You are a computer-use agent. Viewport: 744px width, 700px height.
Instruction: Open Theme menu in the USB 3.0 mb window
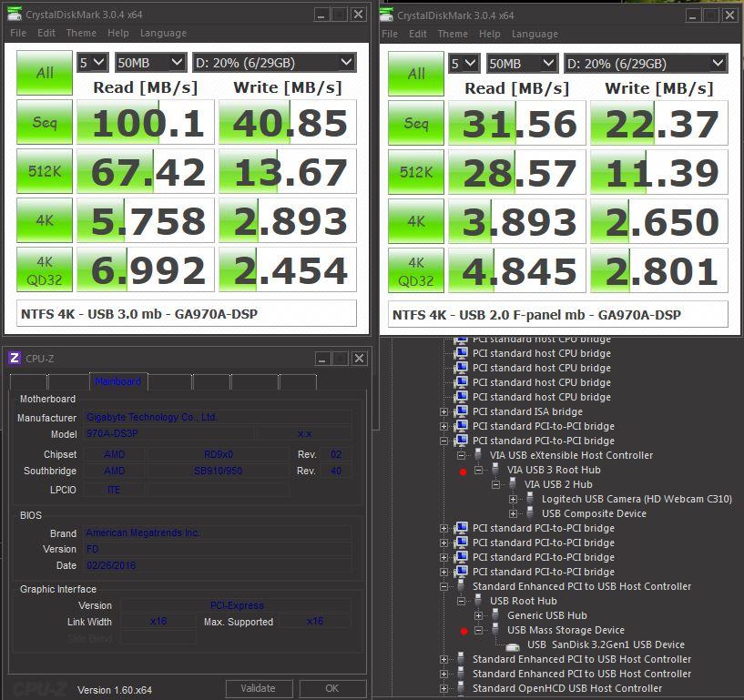(81, 34)
